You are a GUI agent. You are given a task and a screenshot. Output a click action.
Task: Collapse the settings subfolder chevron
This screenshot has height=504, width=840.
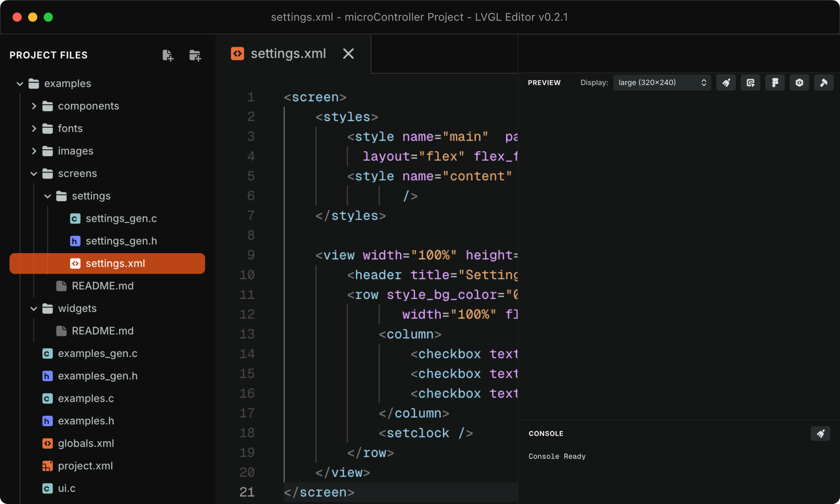tap(48, 196)
